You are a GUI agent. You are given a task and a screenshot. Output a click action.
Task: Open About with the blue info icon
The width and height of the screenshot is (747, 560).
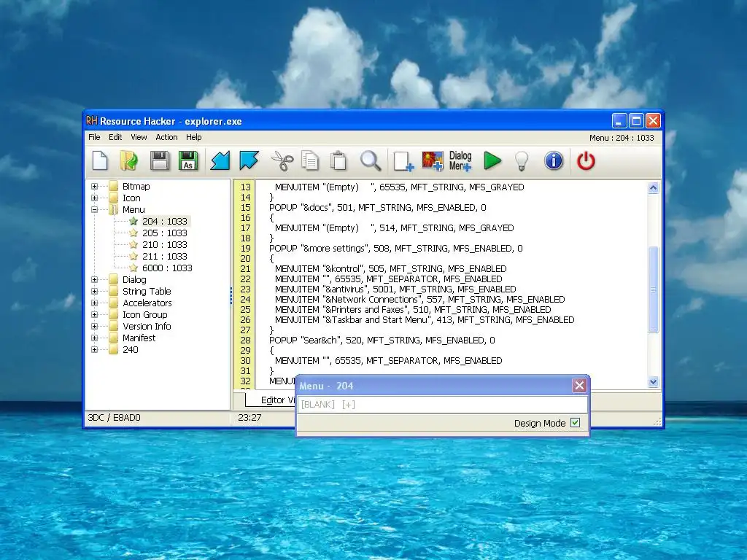(554, 160)
